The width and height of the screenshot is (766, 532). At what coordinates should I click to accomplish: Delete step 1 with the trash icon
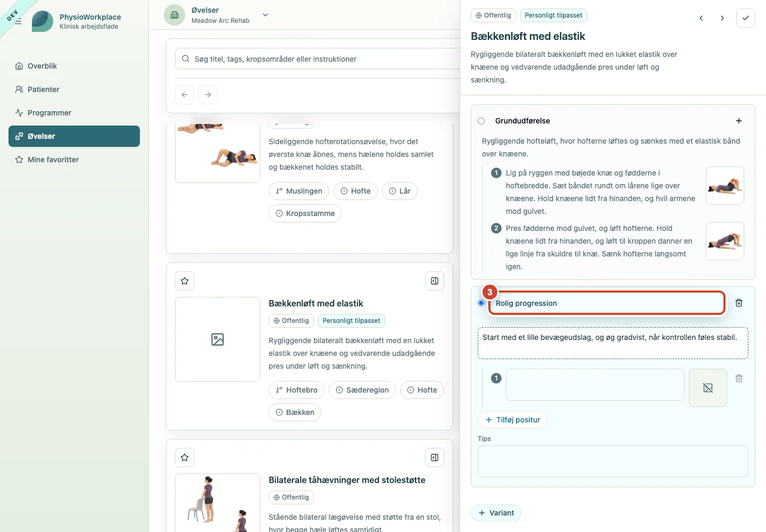coord(739,378)
